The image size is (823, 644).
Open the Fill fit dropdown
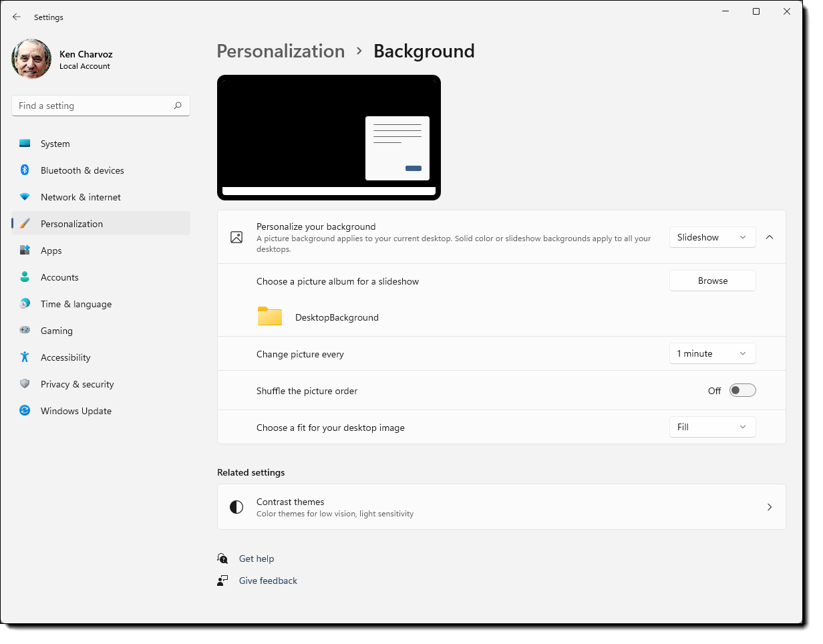712,427
